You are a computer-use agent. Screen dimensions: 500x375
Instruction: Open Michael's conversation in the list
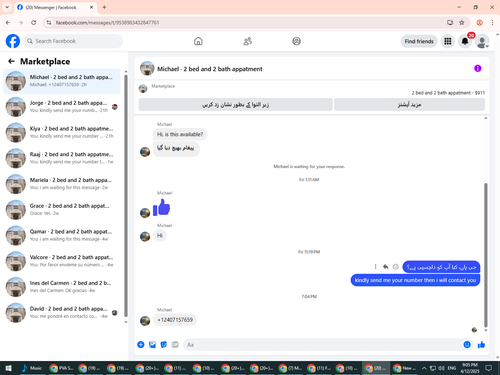click(x=62, y=81)
